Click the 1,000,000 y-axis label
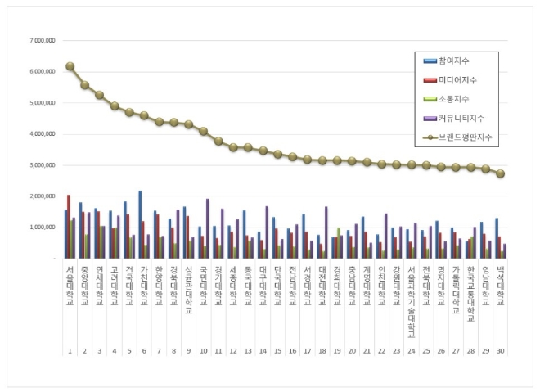 point(43,228)
